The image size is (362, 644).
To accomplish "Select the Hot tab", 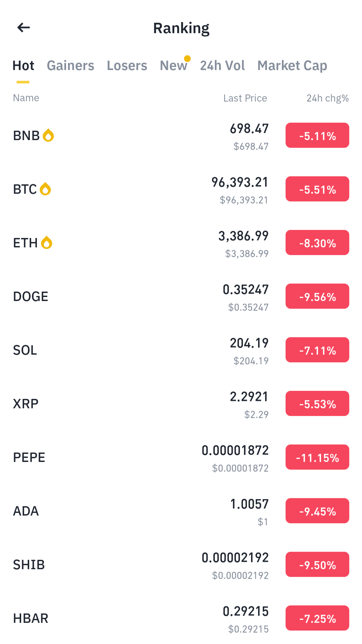I will [23, 66].
